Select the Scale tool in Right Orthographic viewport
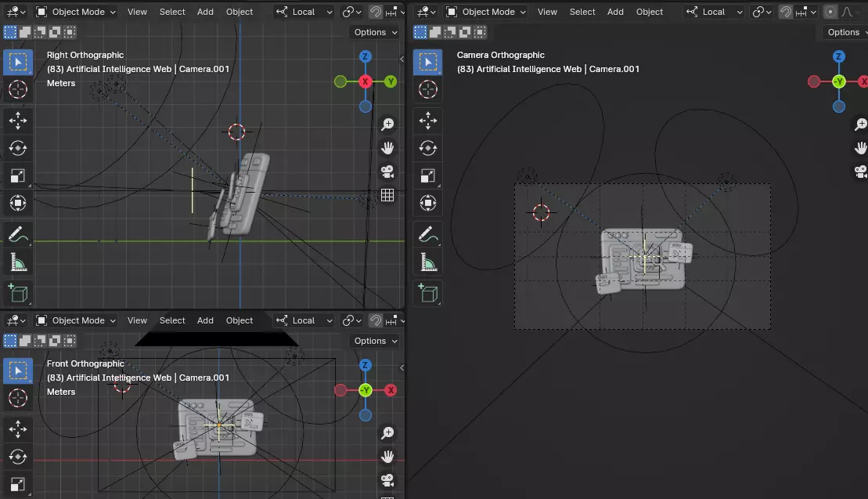Screen dimensions: 868x499 [x=18, y=175]
